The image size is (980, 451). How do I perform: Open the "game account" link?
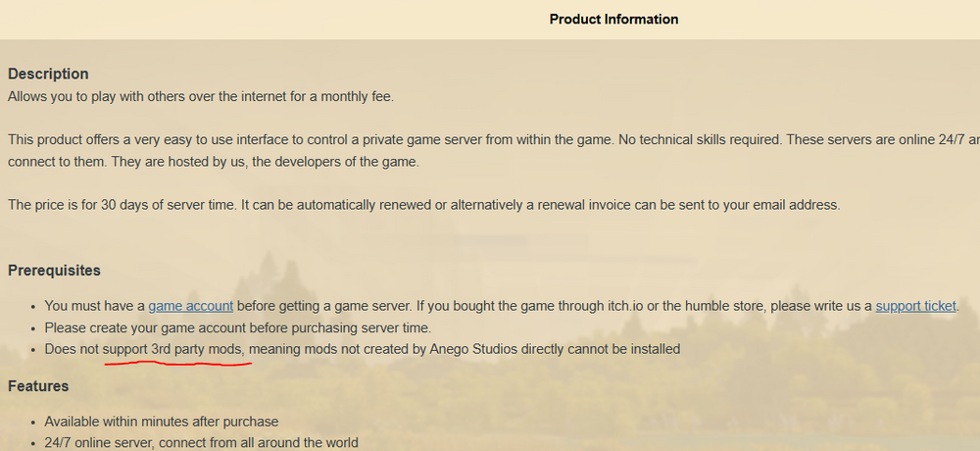[x=191, y=306]
